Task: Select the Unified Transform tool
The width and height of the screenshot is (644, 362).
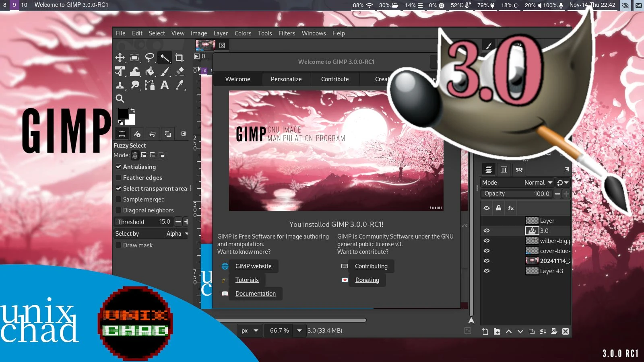Action: [x=120, y=71]
